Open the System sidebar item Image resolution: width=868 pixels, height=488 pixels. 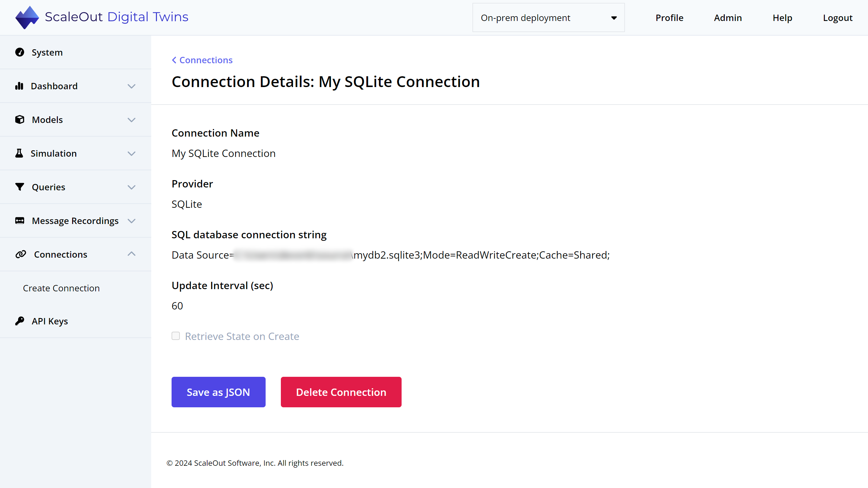(76, 52)
